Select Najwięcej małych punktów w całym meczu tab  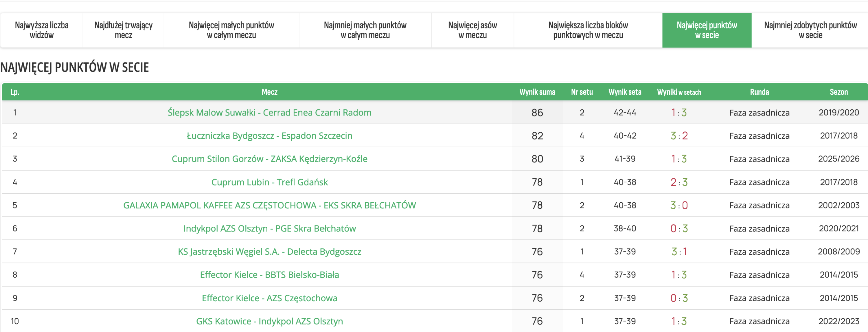click(x=231, y=30)
